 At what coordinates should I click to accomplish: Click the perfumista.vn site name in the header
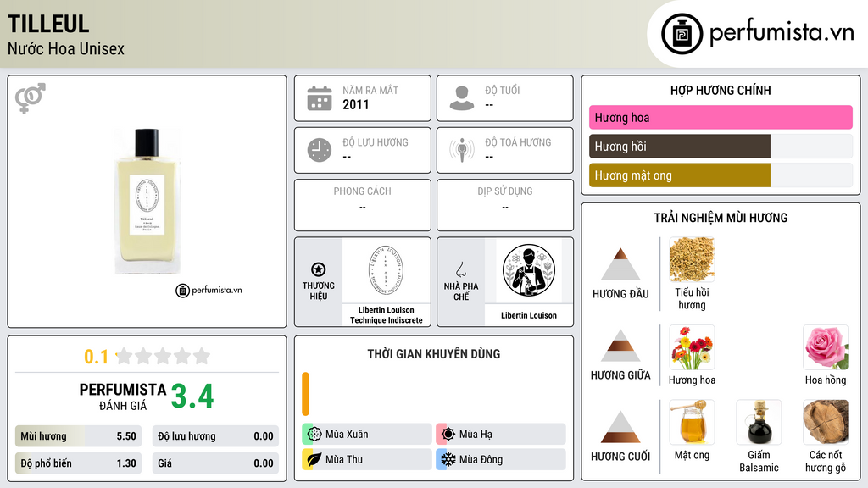(782, 32)
